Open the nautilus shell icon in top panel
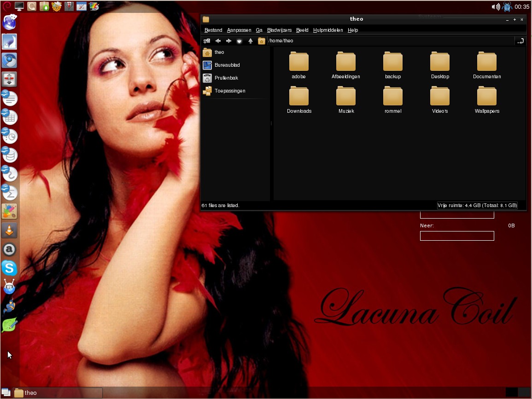The height and width of the screenshot is (399, 532). (32, 6)
